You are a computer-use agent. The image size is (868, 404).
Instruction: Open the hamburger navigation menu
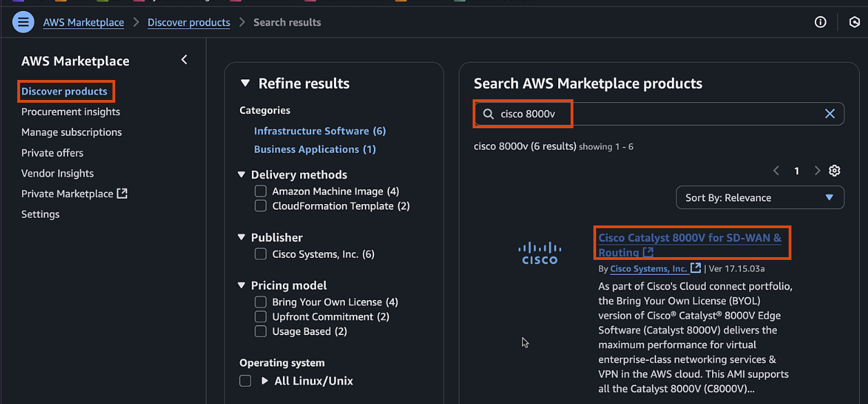click(x=23, y=22)
